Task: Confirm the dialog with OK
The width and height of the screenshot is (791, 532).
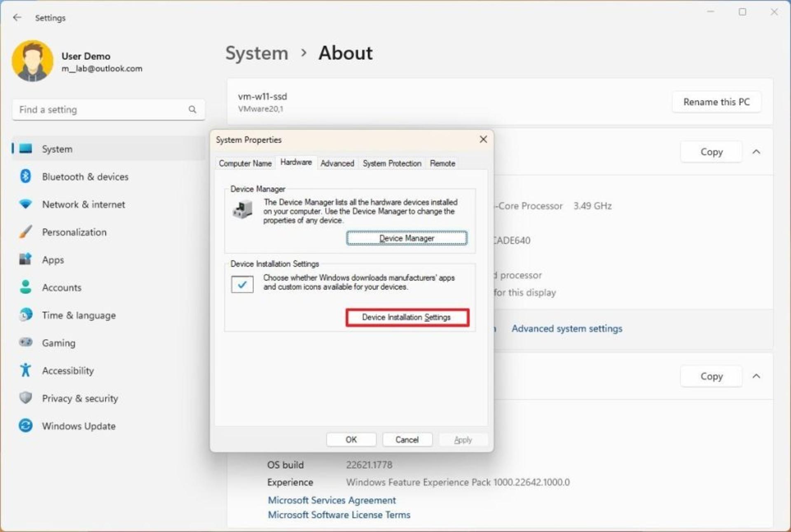Action: 351,440
